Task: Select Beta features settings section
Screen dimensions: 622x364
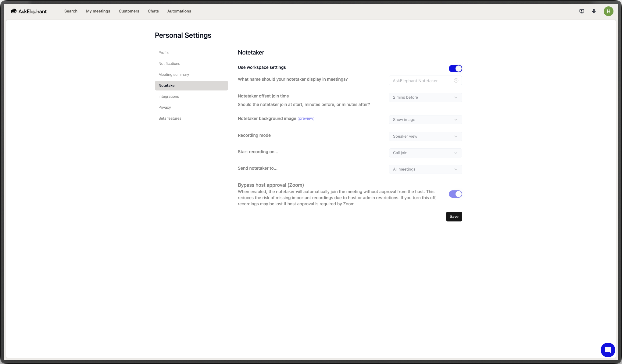Action: [x=191, y=118]
